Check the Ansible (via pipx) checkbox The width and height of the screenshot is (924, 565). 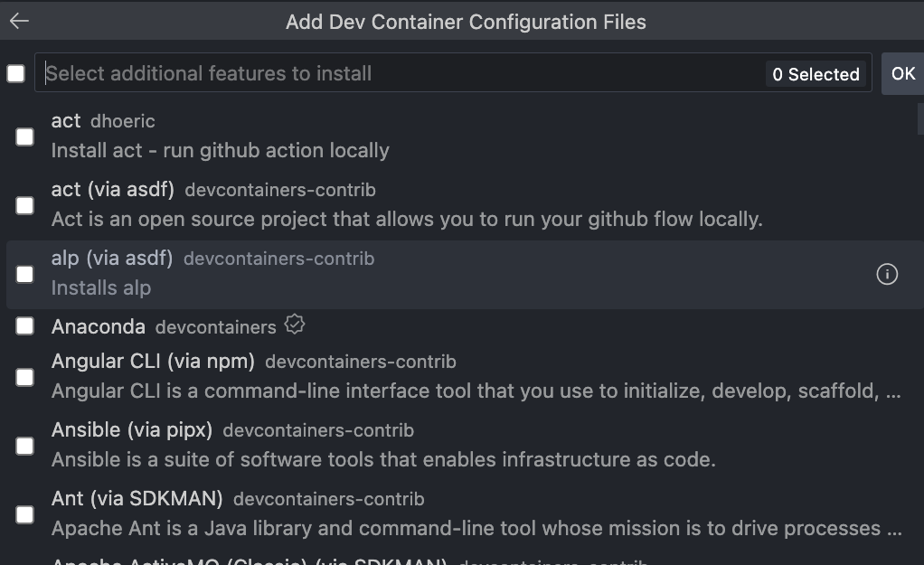(x=25, y=446)
